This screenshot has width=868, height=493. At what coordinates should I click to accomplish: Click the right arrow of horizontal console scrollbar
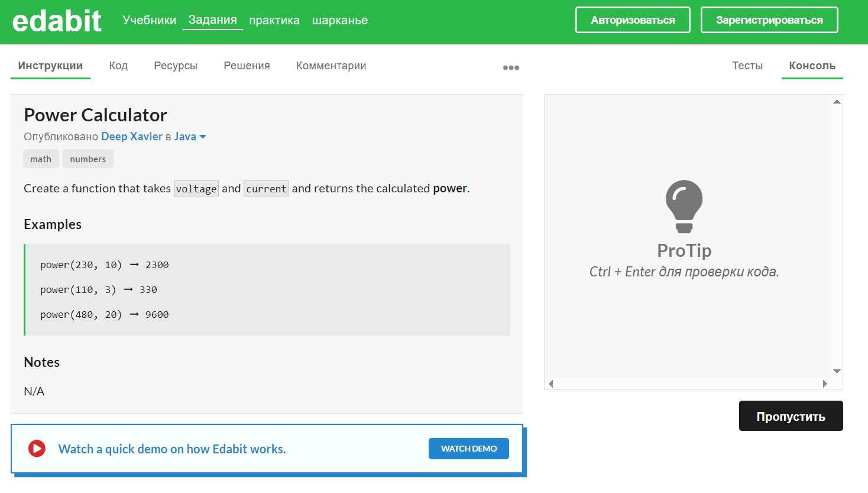826,384
